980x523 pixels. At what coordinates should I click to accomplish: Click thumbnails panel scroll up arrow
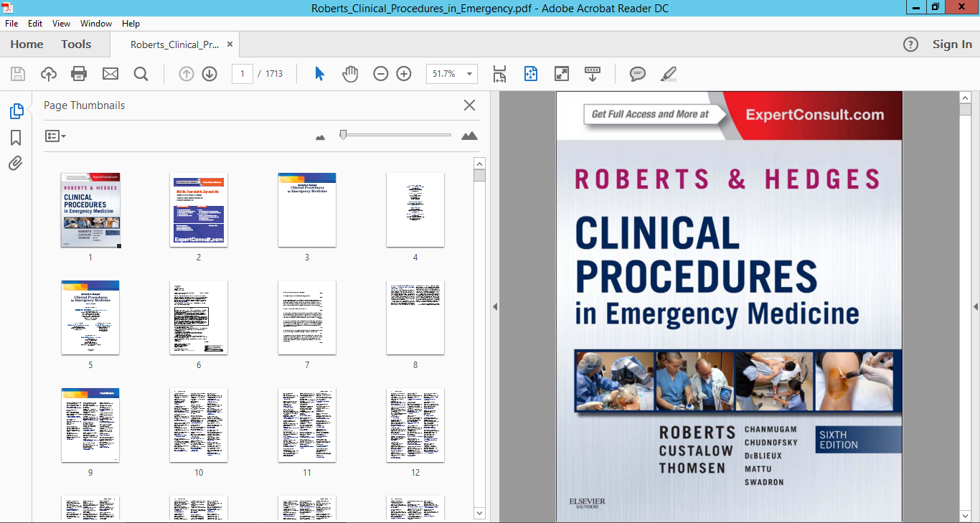click(x=480, y=164)
